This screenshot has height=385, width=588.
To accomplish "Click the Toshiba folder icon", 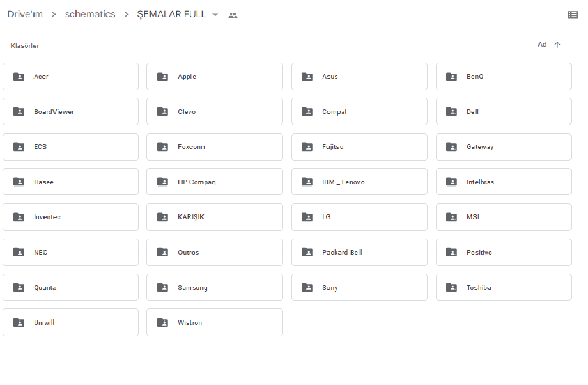I will [x=451, y=288].
